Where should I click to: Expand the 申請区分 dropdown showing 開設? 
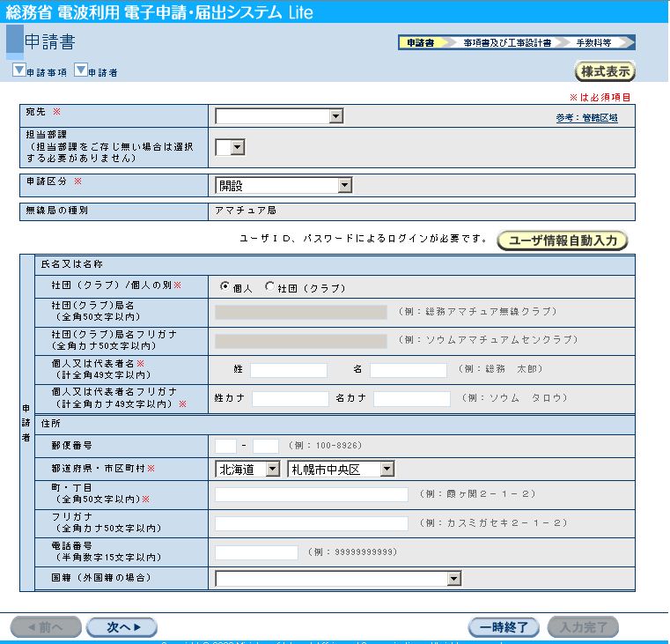point(283,186)
